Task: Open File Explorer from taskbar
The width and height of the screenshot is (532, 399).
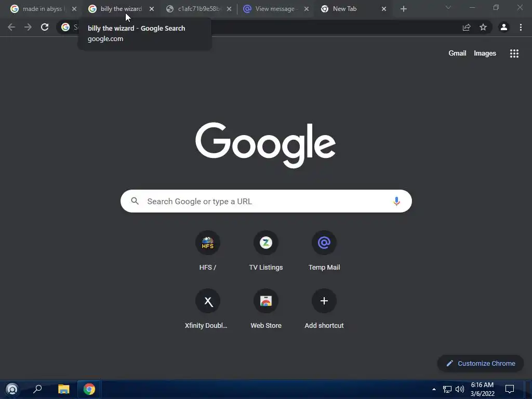Action: click(x=63, y=389)
